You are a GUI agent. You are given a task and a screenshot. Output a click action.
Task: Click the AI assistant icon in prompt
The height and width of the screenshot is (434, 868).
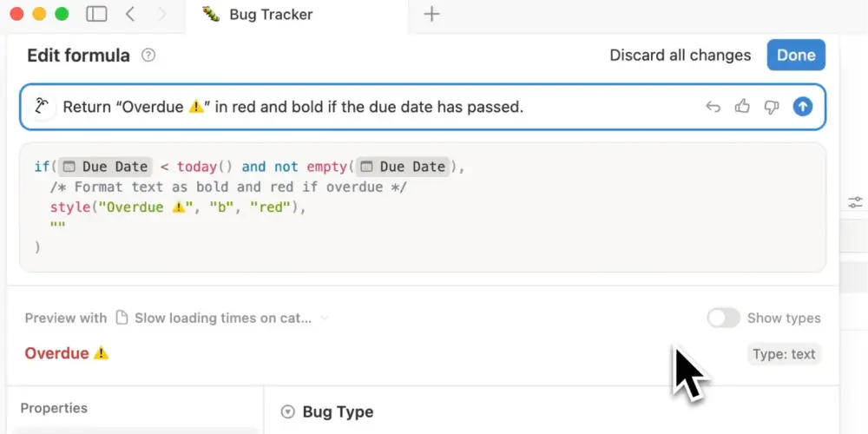[42, 107]
